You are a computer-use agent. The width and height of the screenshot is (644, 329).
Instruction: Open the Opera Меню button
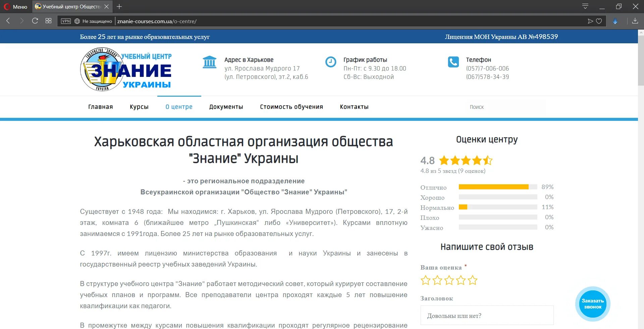coord(15,7)
